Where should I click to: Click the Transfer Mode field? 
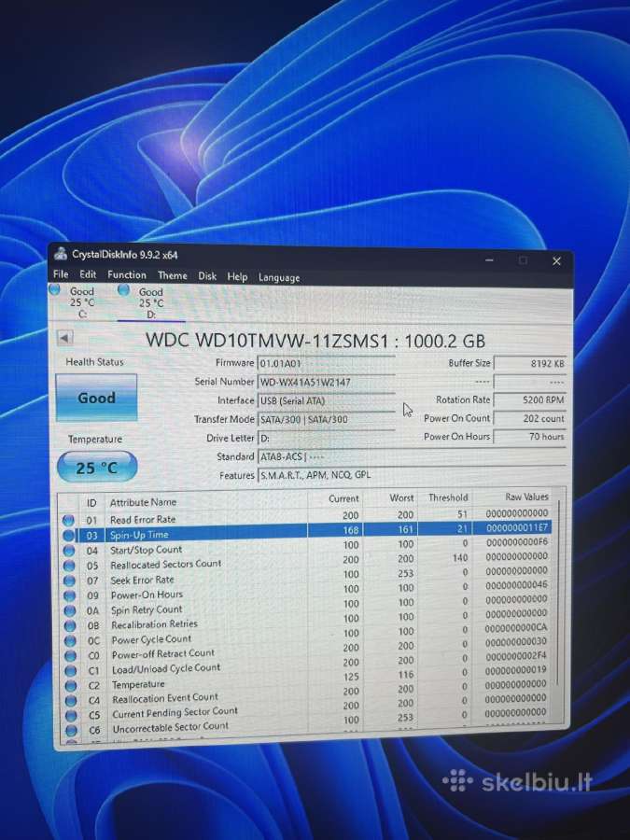pos(326,419)
